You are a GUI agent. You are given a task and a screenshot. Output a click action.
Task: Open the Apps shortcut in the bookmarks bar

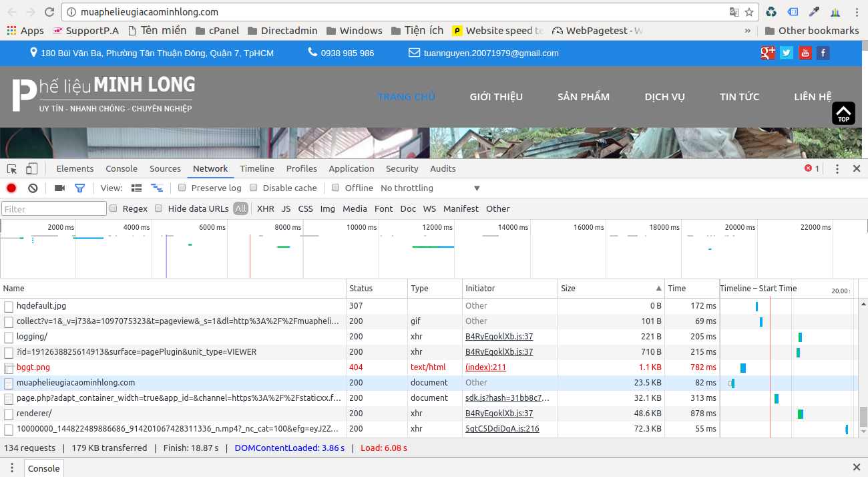coord(25,31)
